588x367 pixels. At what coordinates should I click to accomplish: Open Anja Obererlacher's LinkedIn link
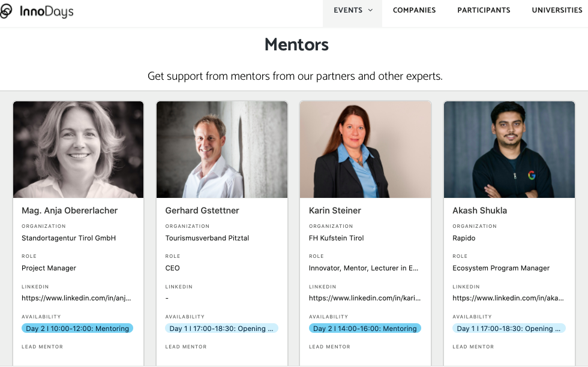77,298
